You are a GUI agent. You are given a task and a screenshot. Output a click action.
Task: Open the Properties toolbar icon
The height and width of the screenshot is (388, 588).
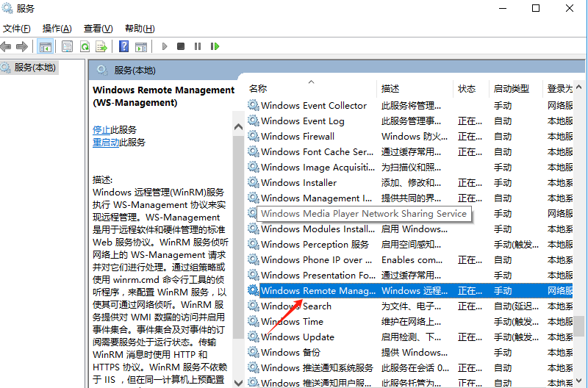(x=67, y=46)
